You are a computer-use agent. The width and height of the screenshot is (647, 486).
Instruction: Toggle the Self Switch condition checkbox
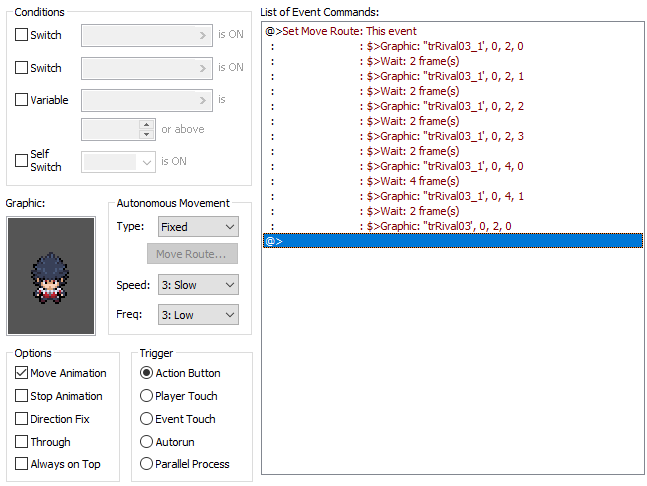22,160
